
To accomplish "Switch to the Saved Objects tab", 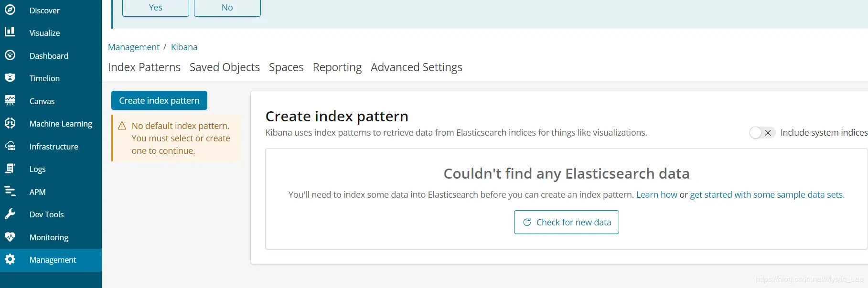I will (x=225, y=67).
